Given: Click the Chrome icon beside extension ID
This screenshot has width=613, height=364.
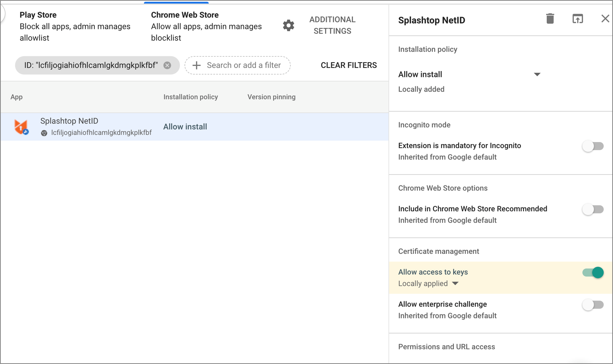Looking at the screenshot, I should tap(44, 133).
